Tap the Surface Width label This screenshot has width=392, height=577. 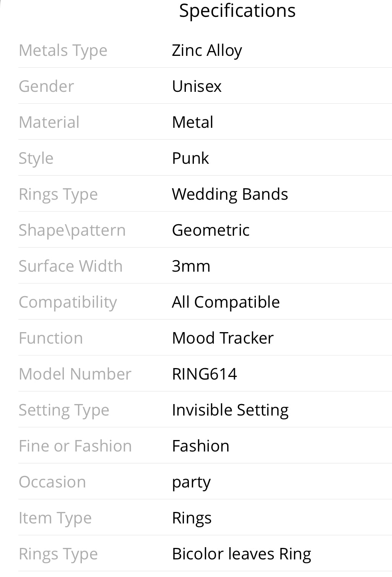click(x=71, y=266)
